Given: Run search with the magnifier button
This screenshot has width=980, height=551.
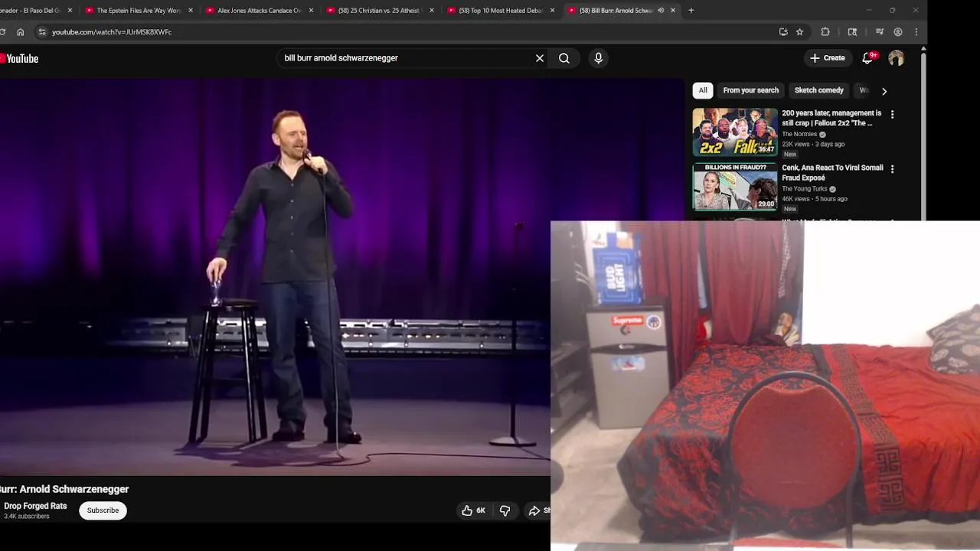Looking at the screenshot, I should coord(564,58).
